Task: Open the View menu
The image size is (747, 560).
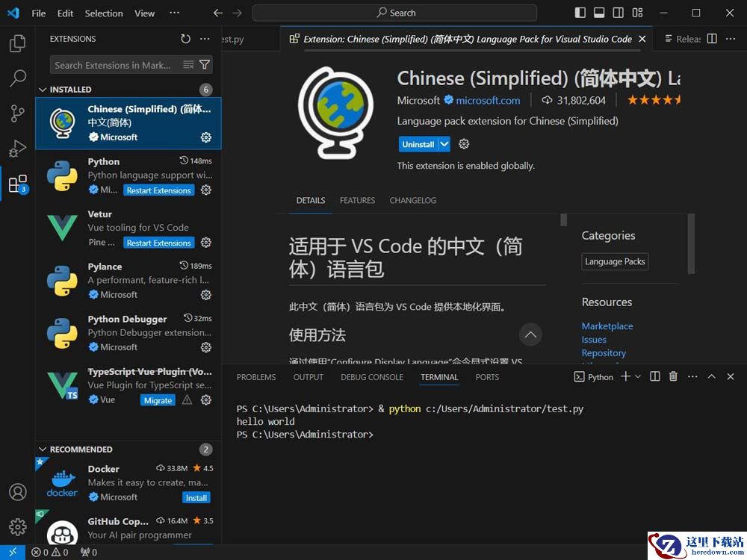Action: (144, 13)
